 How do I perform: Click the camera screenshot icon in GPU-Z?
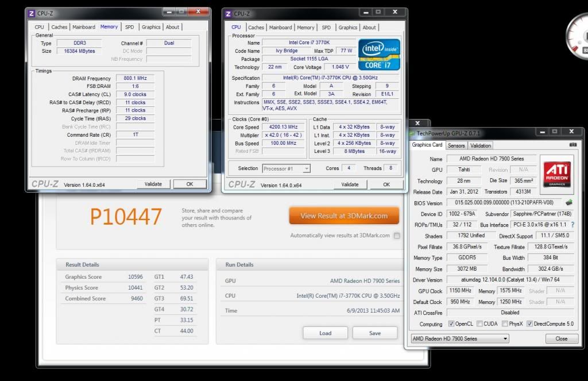tap(573, 145)
